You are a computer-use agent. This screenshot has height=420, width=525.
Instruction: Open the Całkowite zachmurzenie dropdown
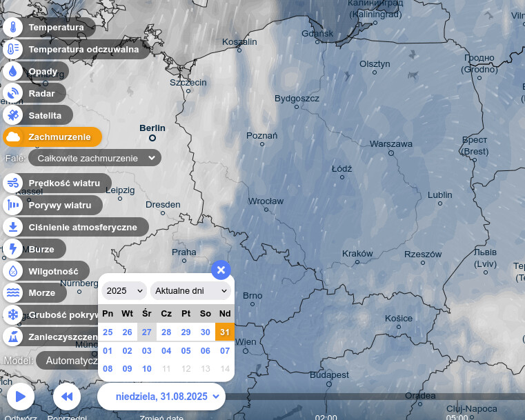coord(95,158)
